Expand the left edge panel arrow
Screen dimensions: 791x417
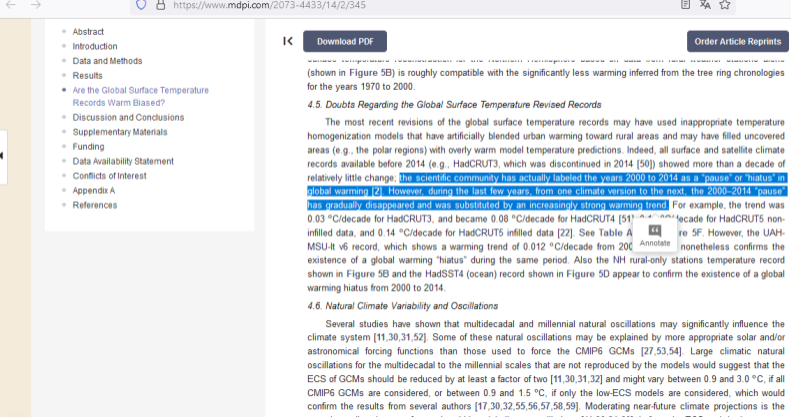(x=3, y=156)
